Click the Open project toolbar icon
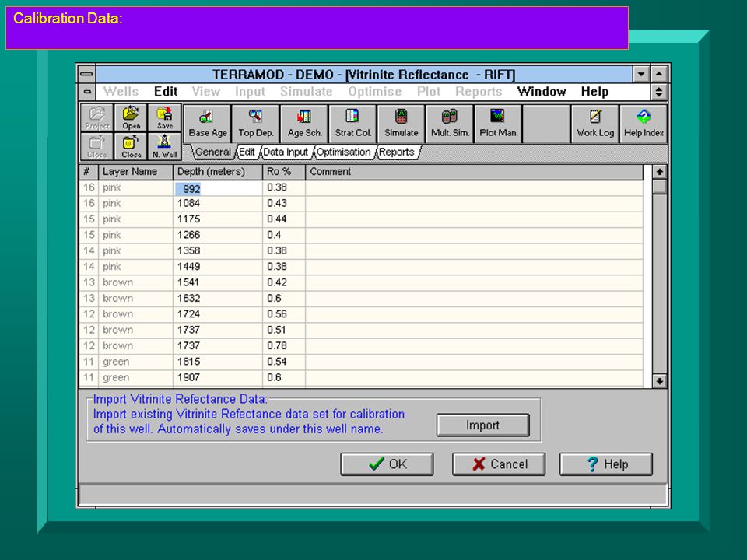 (x=131, y=117)
